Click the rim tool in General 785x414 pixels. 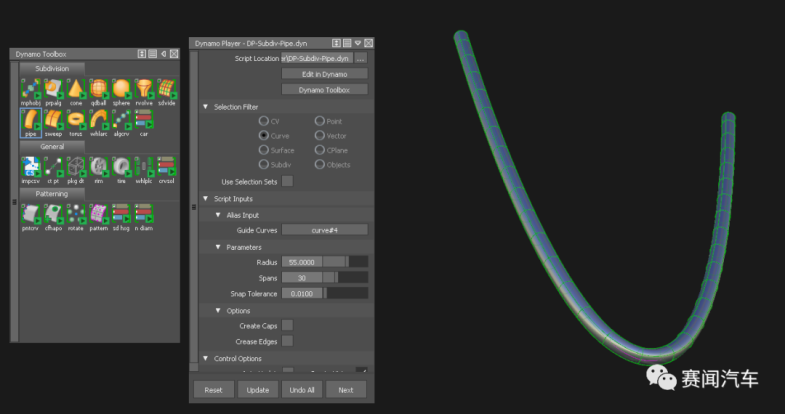pos(98,166)
